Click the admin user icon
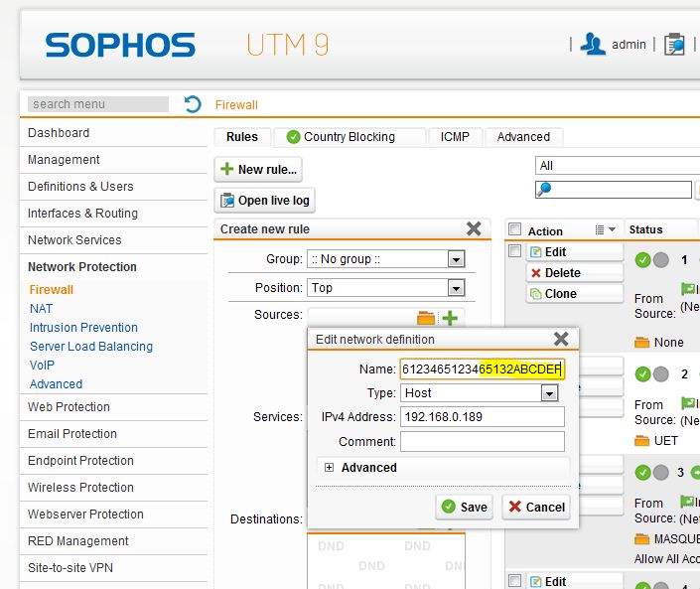This screenshot has height=589, width=700. point(593,44)
